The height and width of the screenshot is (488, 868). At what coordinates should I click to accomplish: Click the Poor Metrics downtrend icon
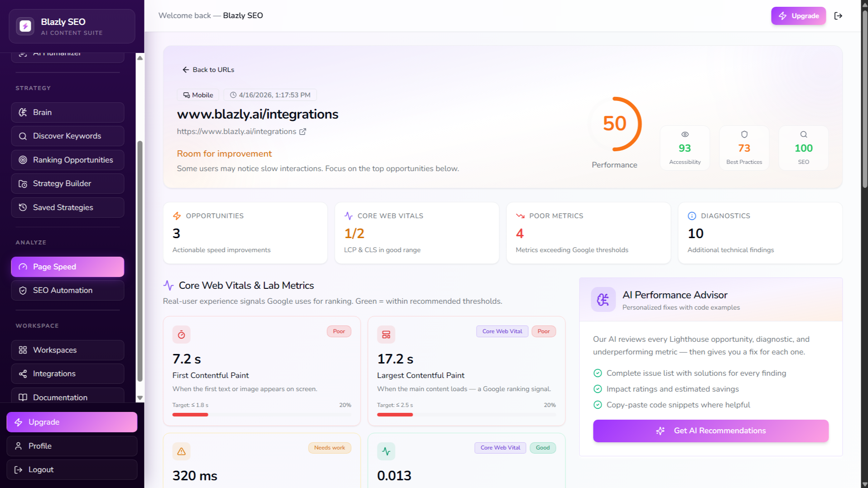[x=520, y=216]
